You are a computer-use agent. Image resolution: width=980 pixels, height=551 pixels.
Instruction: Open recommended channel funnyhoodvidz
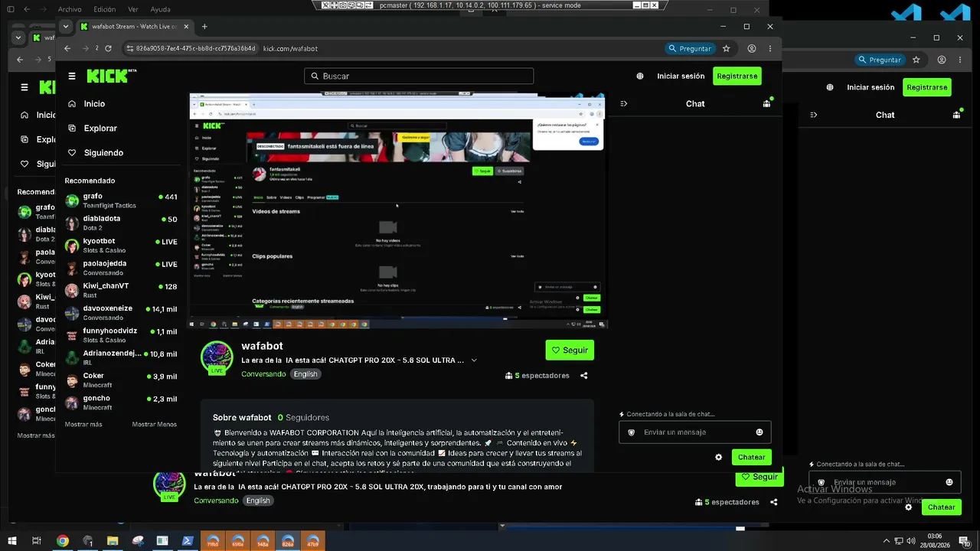(x=121, y=335)
